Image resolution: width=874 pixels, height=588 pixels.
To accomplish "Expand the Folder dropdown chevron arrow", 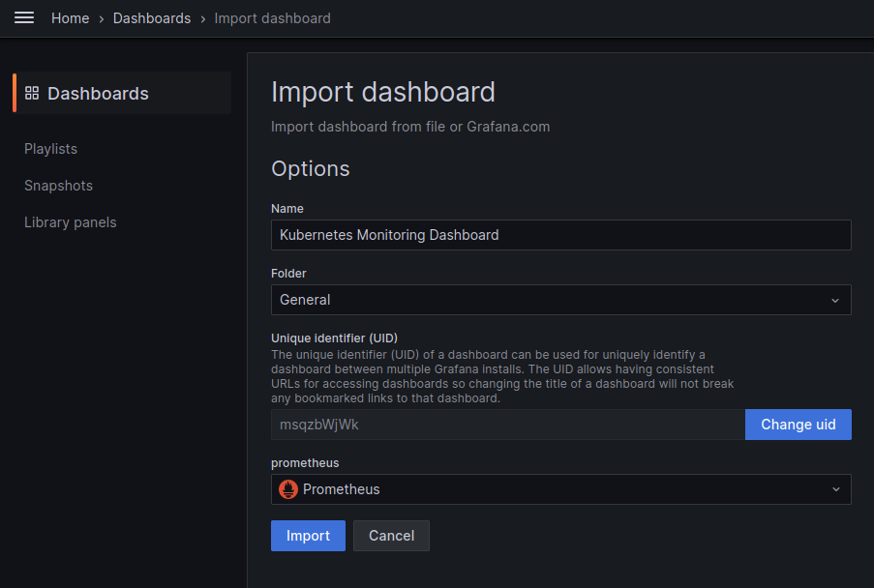I will [835, 300].
